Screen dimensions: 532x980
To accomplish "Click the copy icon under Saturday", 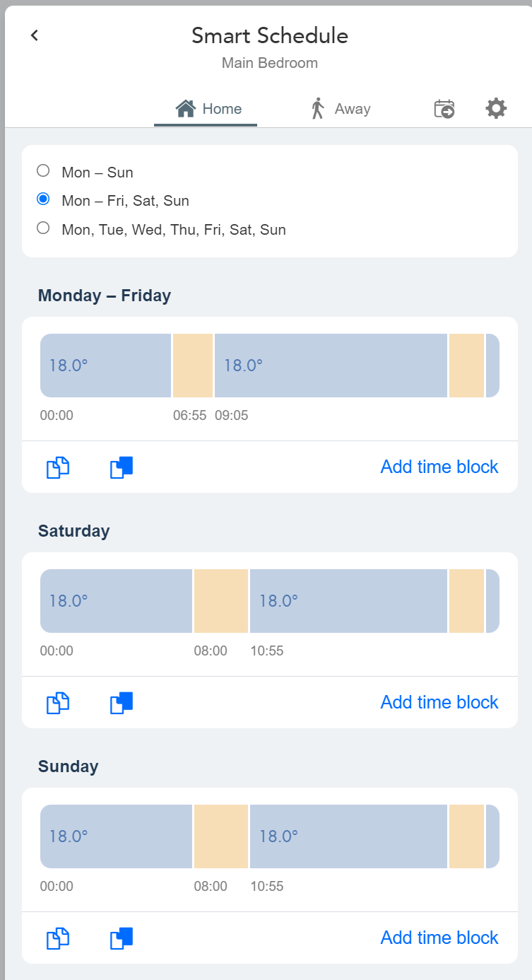I will pyautogui.click(x=58, y=703).
